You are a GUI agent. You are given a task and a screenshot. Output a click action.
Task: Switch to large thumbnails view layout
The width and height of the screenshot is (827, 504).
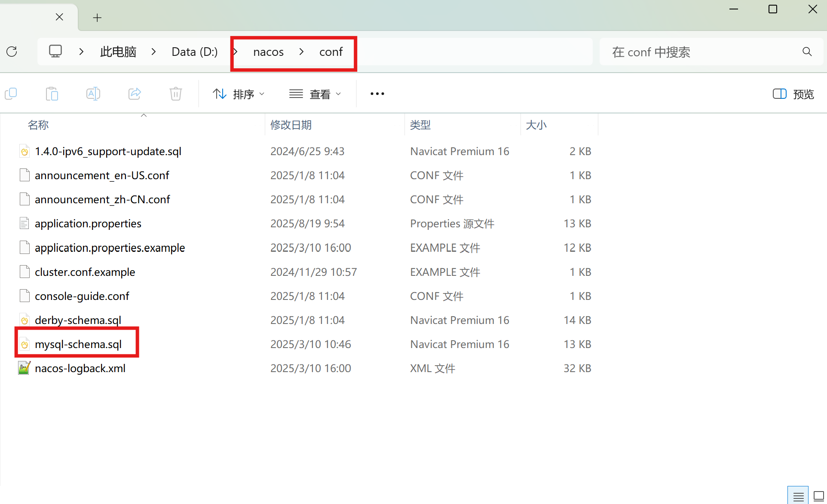coord(818,496)
